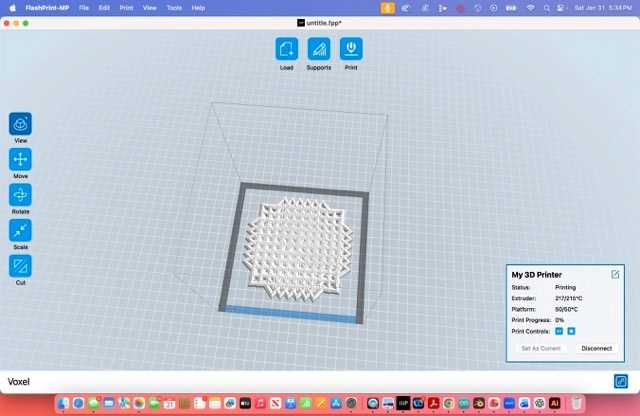Screen dimensions: 640x416
Task: Click the Disconnect button
Action: point(597,348)
